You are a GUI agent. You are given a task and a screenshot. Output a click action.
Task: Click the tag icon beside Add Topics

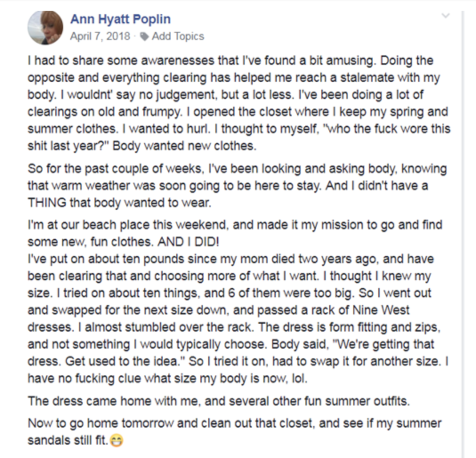click(144, 36)
